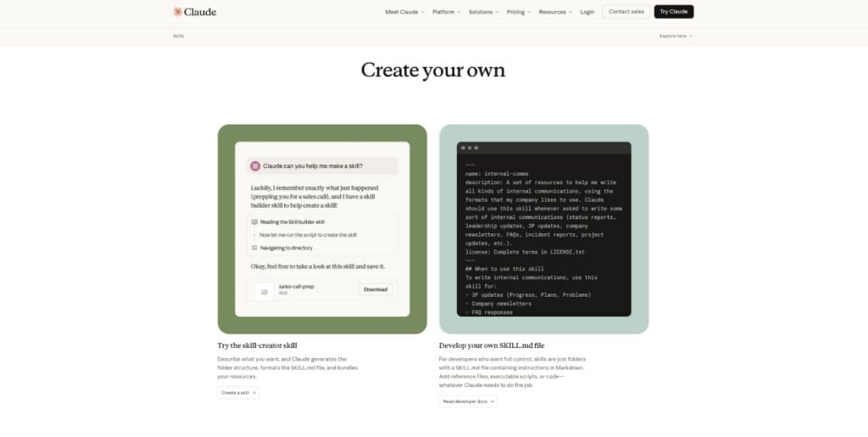Click the Try Claude button
Screen dimensions: 868x437
(673, 12)
